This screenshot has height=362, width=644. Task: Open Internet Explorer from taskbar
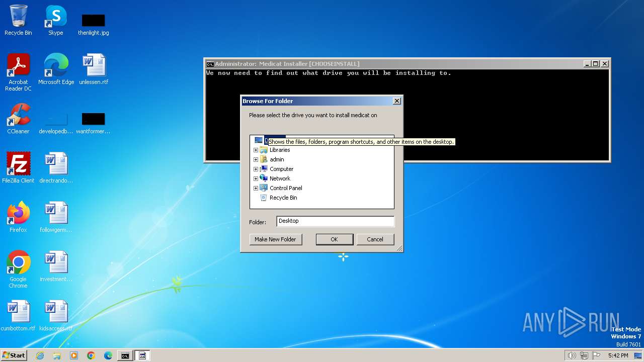40,355
